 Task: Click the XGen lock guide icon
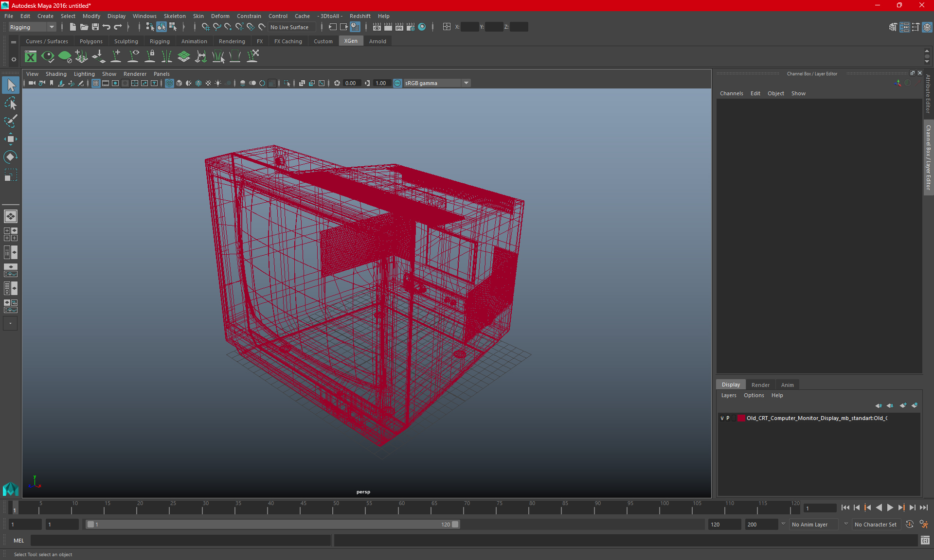150,57
